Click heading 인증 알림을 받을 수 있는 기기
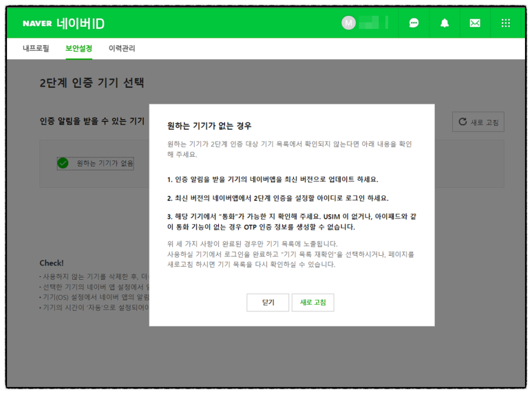 click(92, 121)
